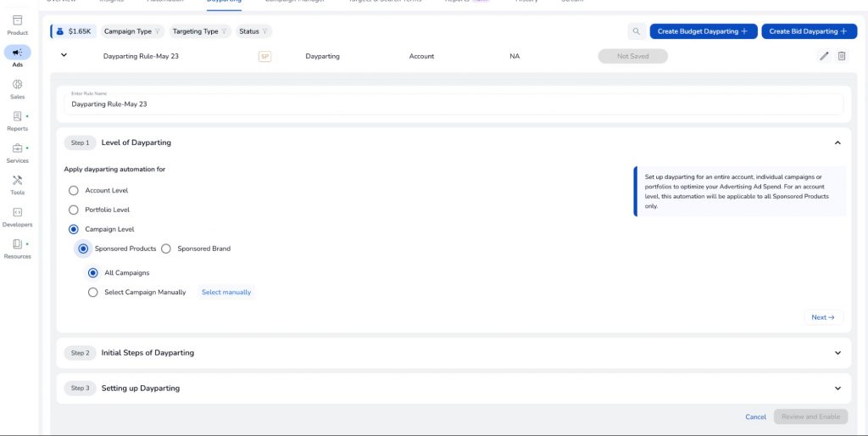
Task: Click Create Budget Dayparting button
Action: [703, 31]
